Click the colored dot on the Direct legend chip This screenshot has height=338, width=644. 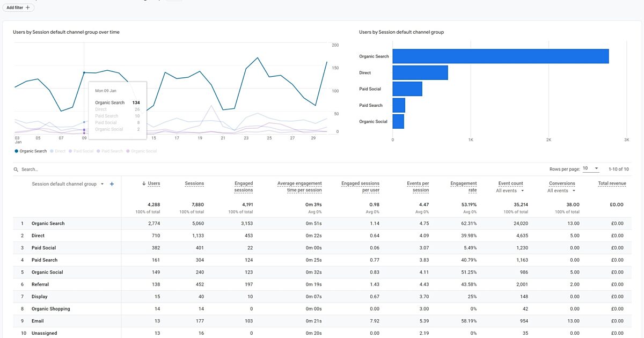coord(52,151)
